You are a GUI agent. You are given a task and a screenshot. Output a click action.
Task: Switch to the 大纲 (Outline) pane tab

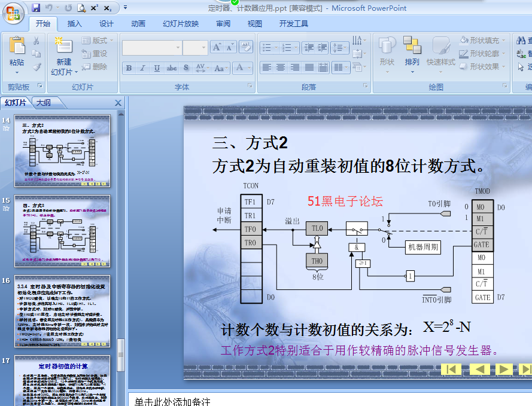click(x=44, y=102)
